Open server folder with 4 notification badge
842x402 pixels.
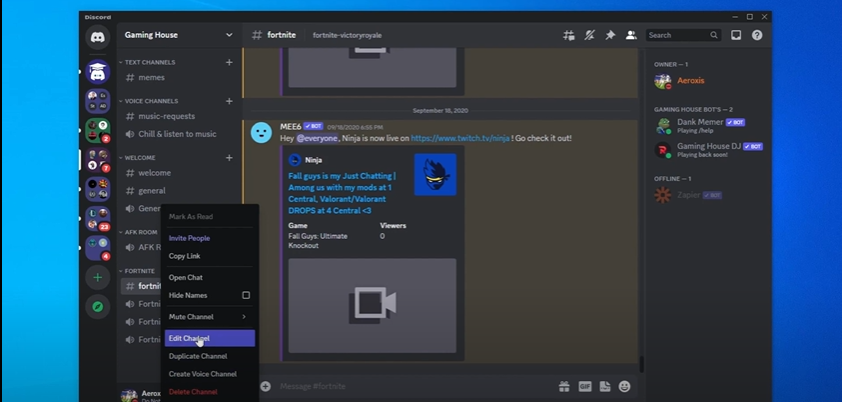pyautogui.click(x=98, y=248)
